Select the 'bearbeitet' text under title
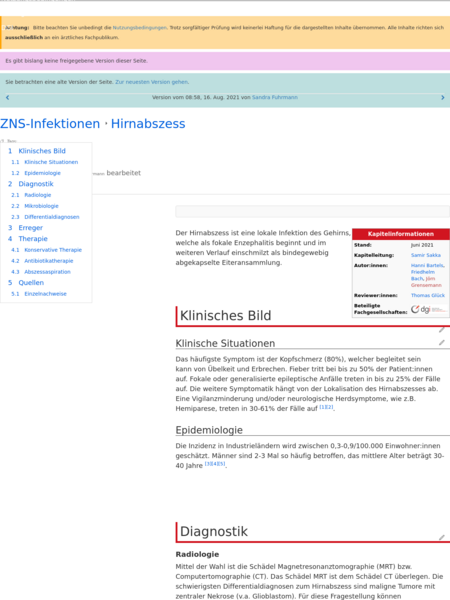Screen dimensions: 450x600 click(124, 173)
